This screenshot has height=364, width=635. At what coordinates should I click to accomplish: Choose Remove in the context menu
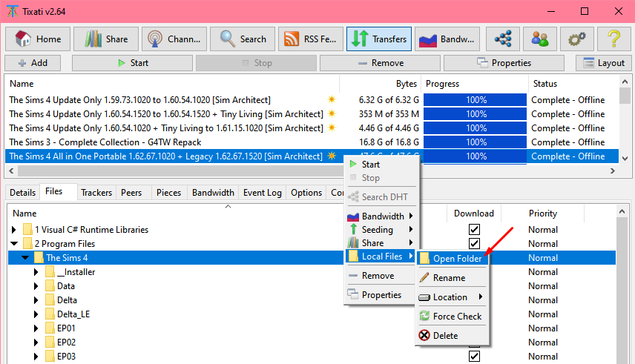pos(381,276)
